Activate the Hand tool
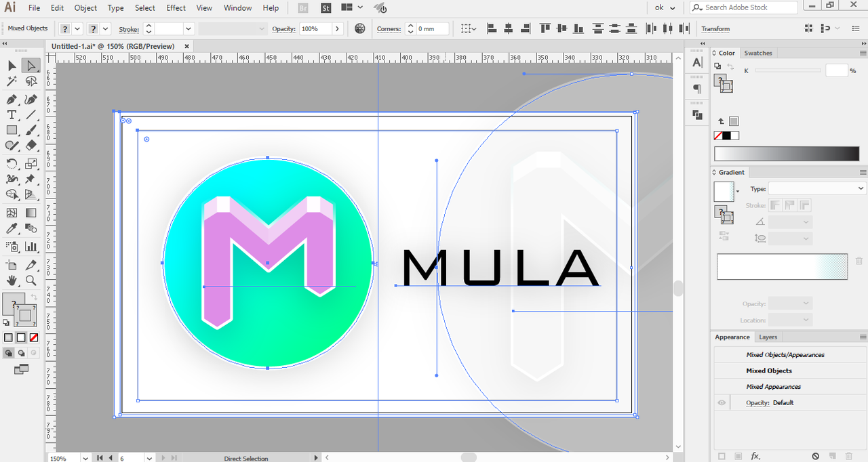 click(x=12, y=280)
